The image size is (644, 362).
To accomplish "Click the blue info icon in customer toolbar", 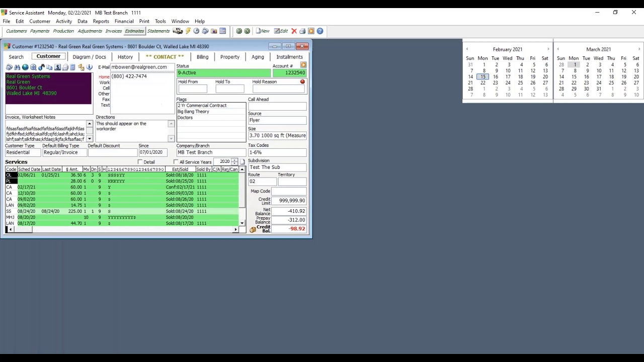I will click(x=90, y=67).
